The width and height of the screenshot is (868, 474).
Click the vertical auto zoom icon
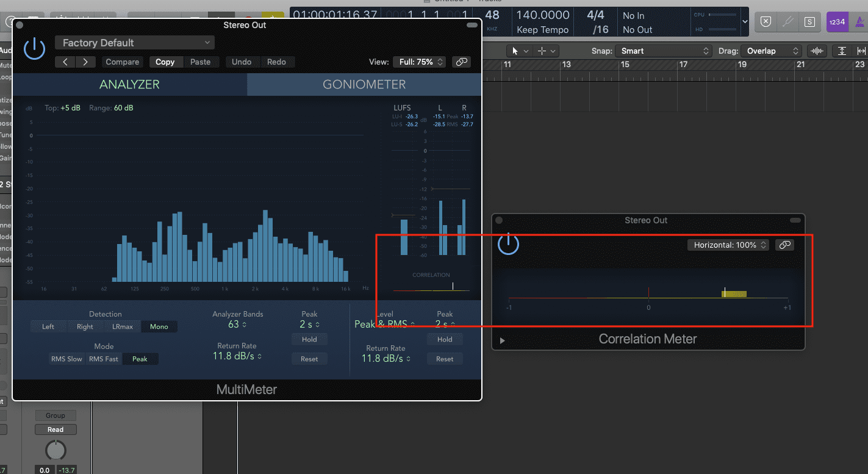(842, 51)
